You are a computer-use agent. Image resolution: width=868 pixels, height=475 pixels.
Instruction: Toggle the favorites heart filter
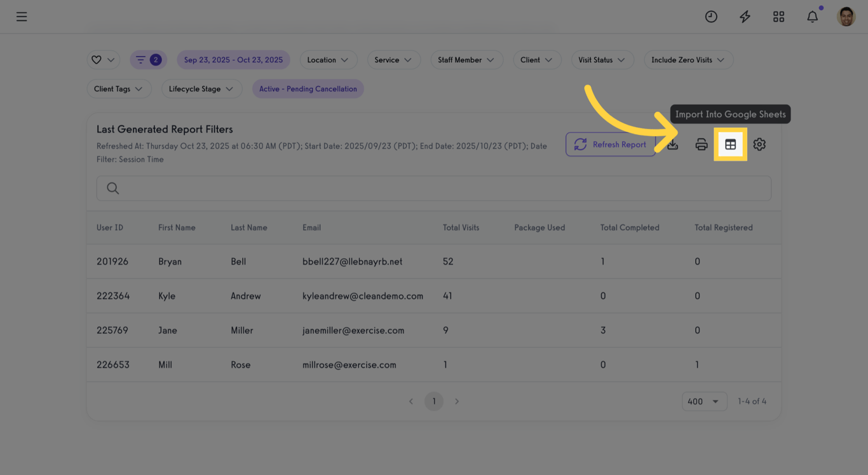pos(103,59)
